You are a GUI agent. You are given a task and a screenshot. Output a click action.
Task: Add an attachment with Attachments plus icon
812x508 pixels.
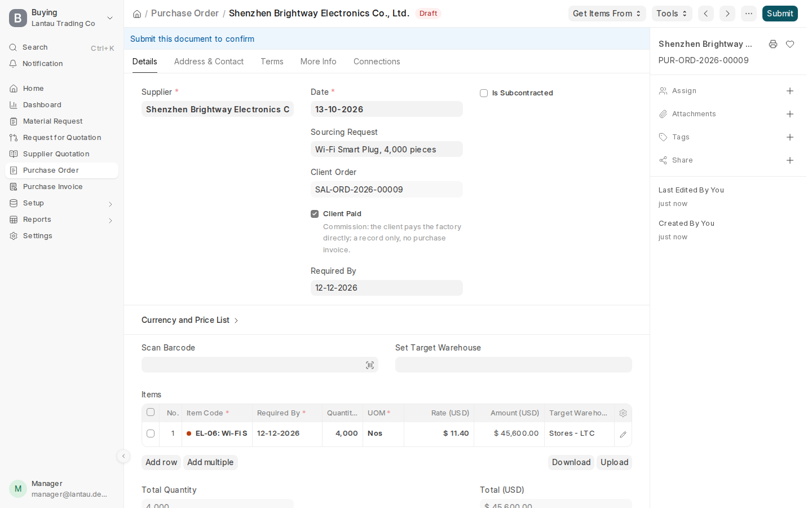click(790, 114)
